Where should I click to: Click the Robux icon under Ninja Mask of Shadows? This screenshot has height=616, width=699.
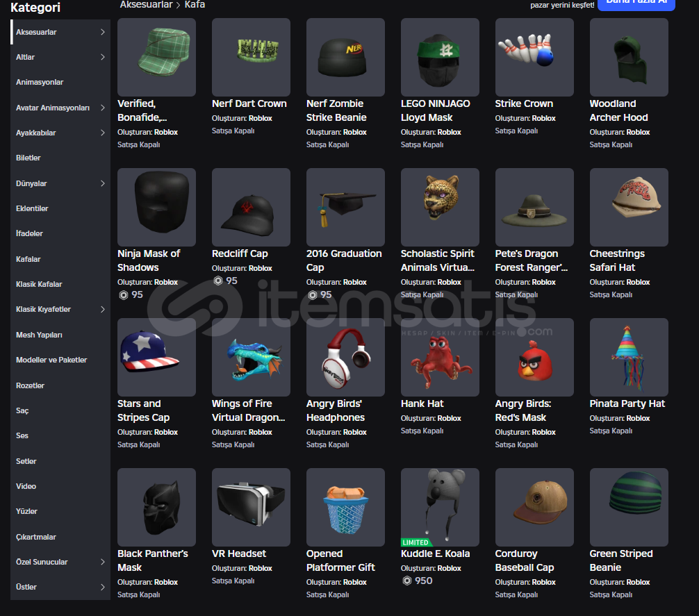[x=124, y=295]
